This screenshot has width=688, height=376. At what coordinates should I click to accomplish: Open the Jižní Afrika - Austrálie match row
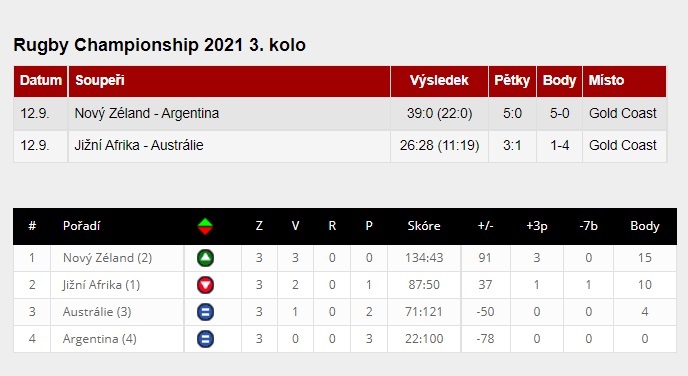pyautogui.click(x=340, y=146)
